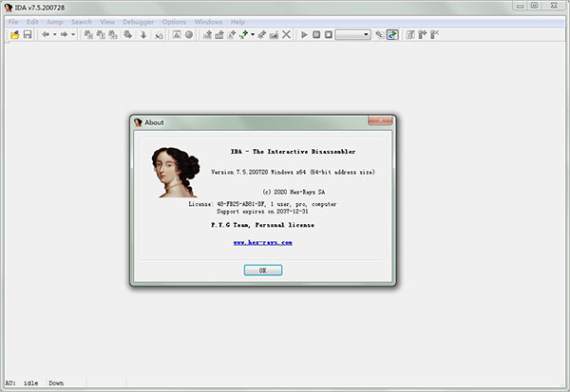Image resolution: width=570 pixels, height=392 pixels.
Task: Click the License number text line
Action: (x=262, y=204)
